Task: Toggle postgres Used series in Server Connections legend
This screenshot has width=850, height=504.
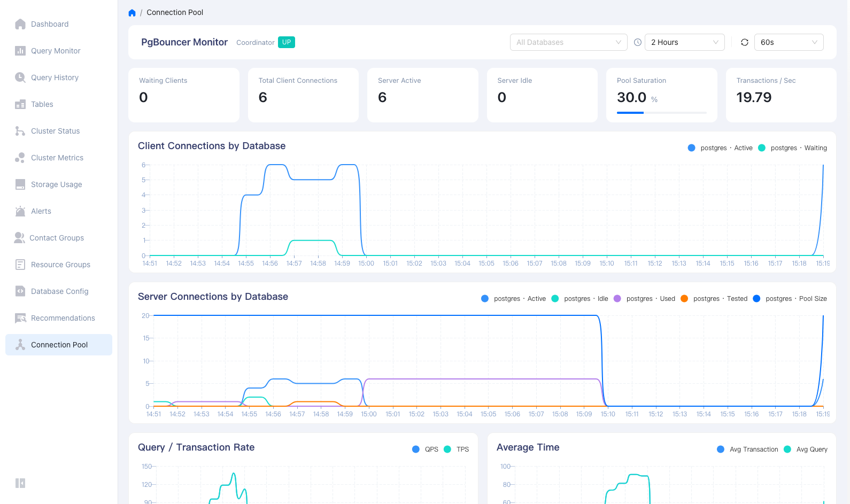Action: click(x=644, y=299)
